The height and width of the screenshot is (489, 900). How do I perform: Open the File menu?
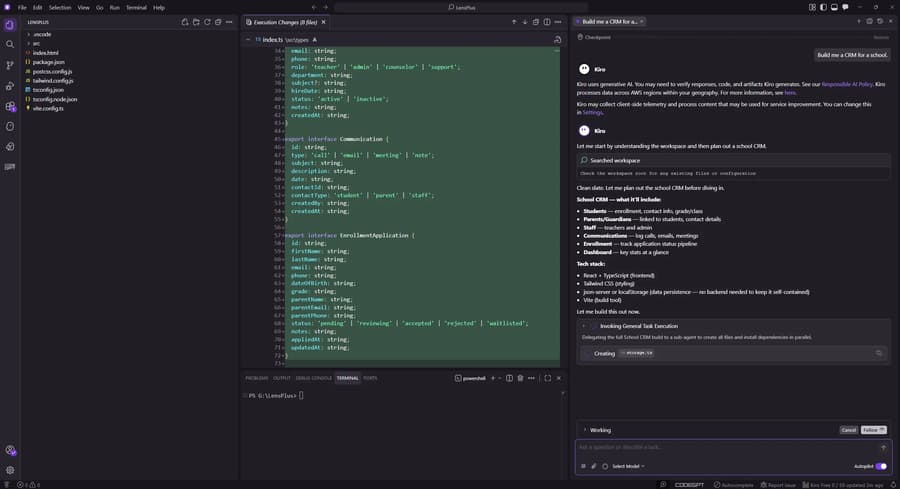click(22, 7)
